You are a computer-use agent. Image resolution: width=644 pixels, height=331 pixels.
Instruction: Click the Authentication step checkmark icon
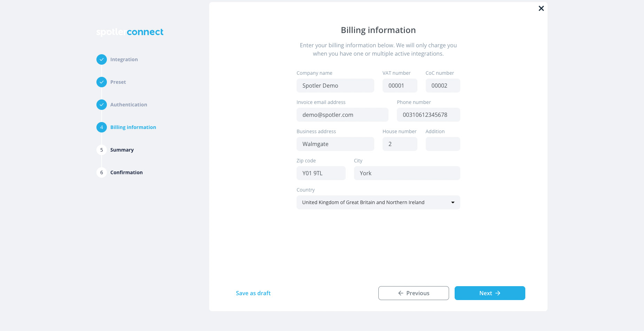point(102,105)
